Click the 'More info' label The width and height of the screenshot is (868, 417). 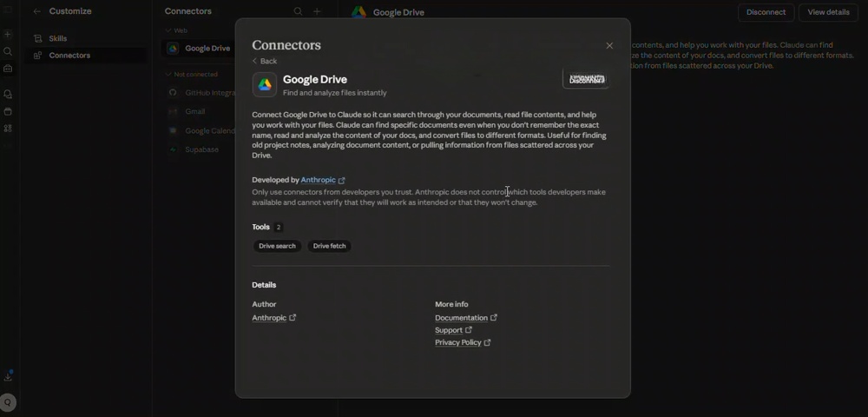pos(451,304)
